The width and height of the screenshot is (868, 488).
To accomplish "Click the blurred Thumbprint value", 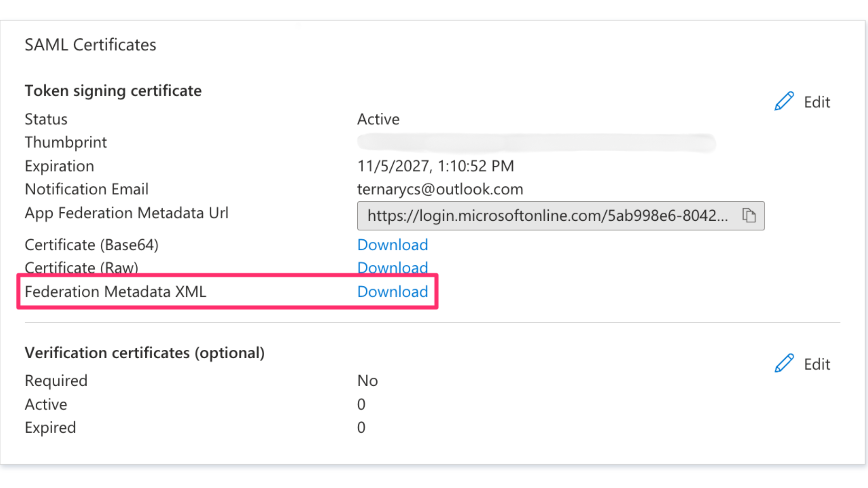I will 536,143.
